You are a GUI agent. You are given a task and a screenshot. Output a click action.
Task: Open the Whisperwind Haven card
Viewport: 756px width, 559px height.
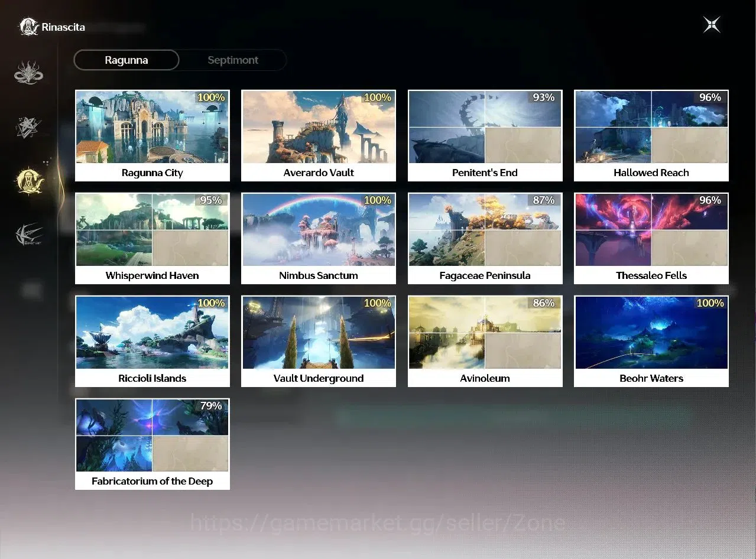(x=153, y=239)
